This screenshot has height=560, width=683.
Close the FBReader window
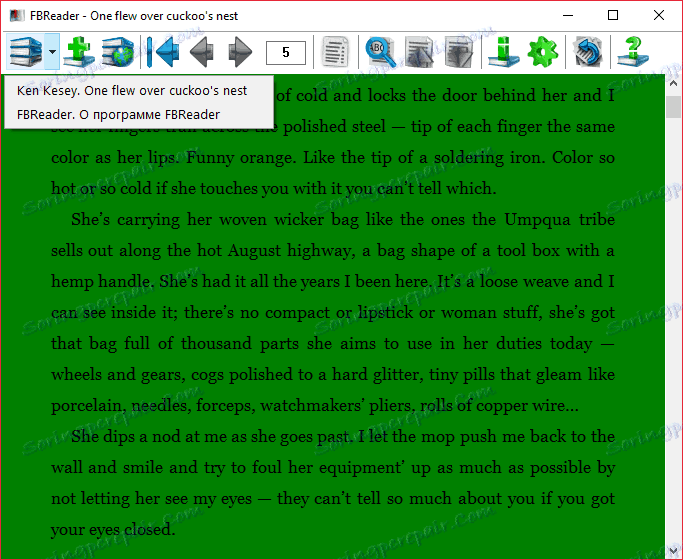[x=659, y=16]
